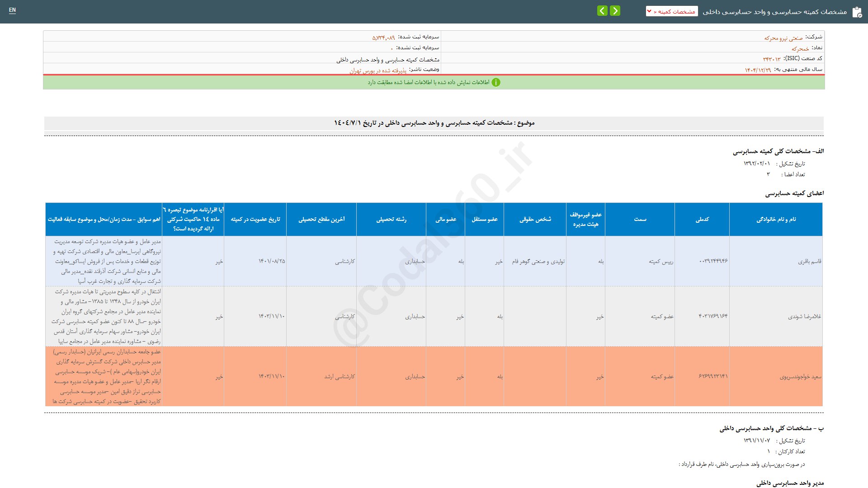This screenshot has width=868, height=488.
Task: Select the قاسم باقری name cell
Action: 809,261
